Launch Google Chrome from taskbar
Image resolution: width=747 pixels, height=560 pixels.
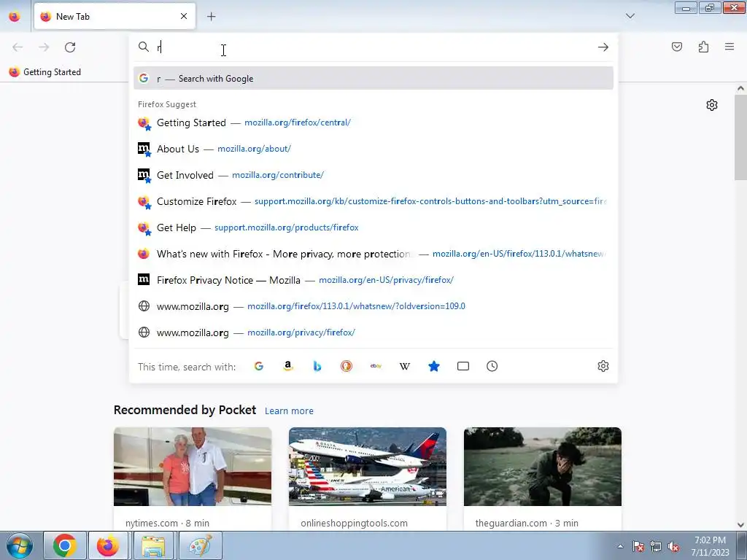click(x=65, y=545)
